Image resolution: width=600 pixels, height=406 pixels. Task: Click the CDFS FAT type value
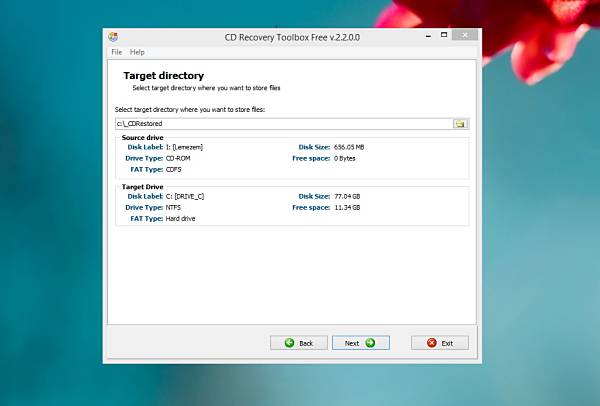(x=173, y=169)
